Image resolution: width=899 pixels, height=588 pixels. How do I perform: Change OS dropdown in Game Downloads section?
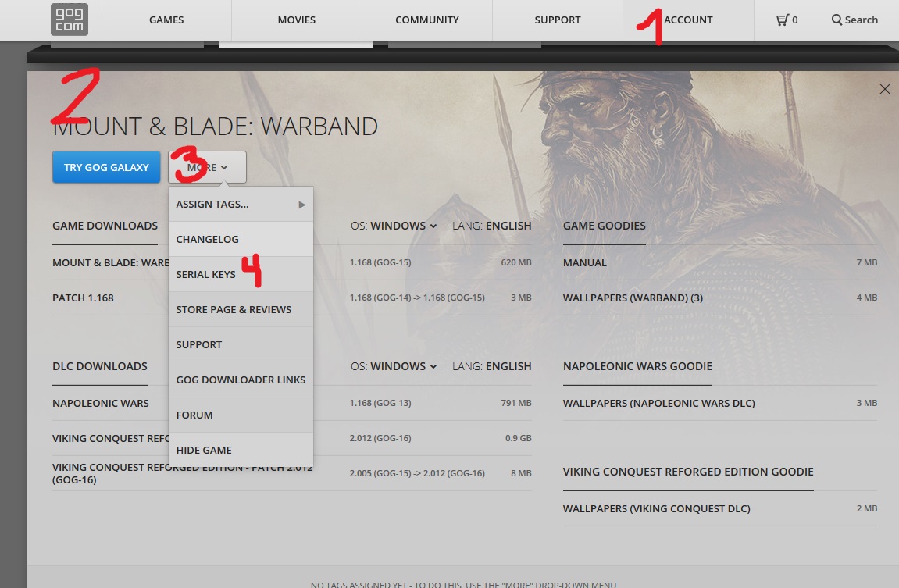(x=394, y=226)
